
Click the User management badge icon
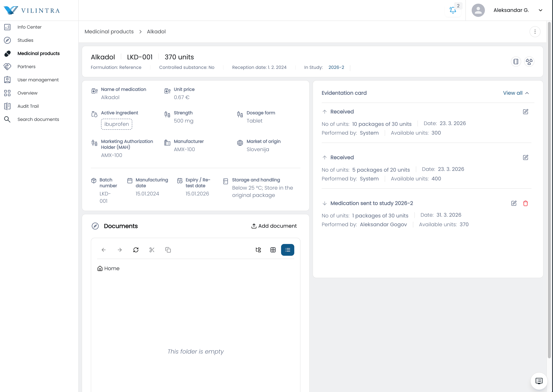click(x=7, y=80)
